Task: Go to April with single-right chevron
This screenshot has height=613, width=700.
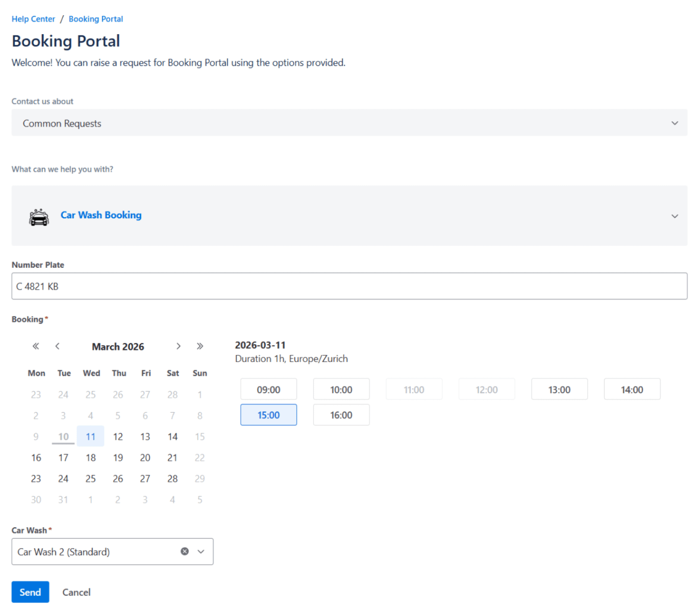Action: (179, 346)
